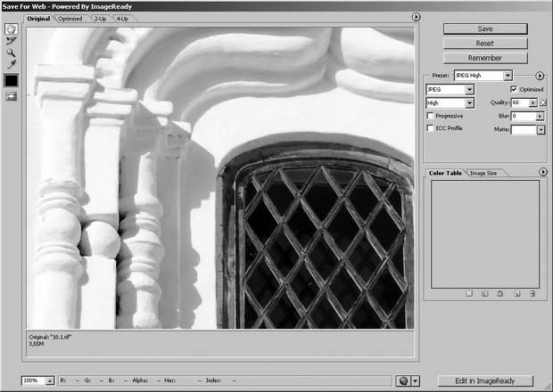Toggle slices visibility button
This screenshot has width=553, height=392.
(x=12, y=96)
